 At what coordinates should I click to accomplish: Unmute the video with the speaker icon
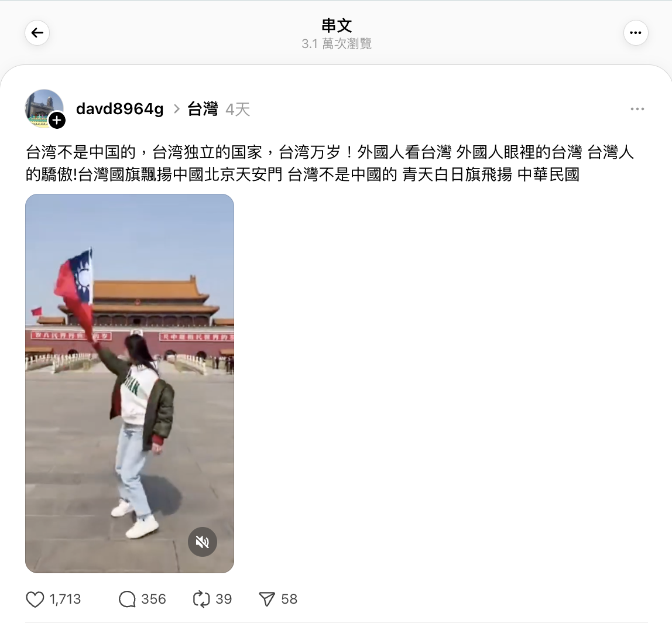tap(203, 542)
